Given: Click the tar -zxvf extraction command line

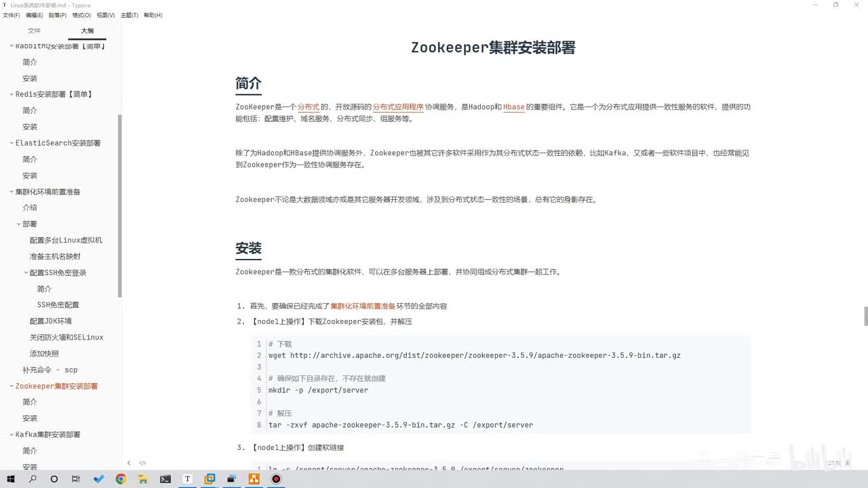Looking at the screenshot, I should pyautogui.click(x=401, y=425).
